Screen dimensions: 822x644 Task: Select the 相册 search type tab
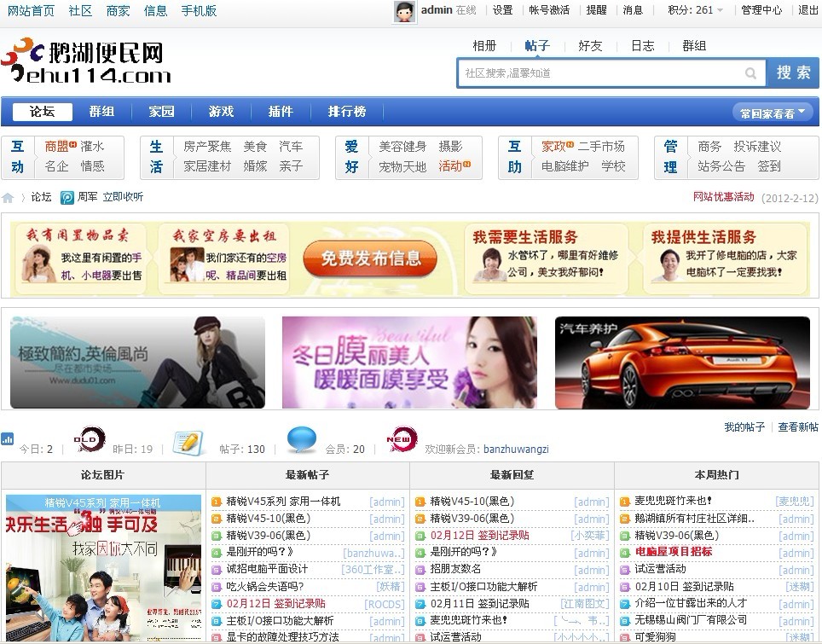click(484, 45)
